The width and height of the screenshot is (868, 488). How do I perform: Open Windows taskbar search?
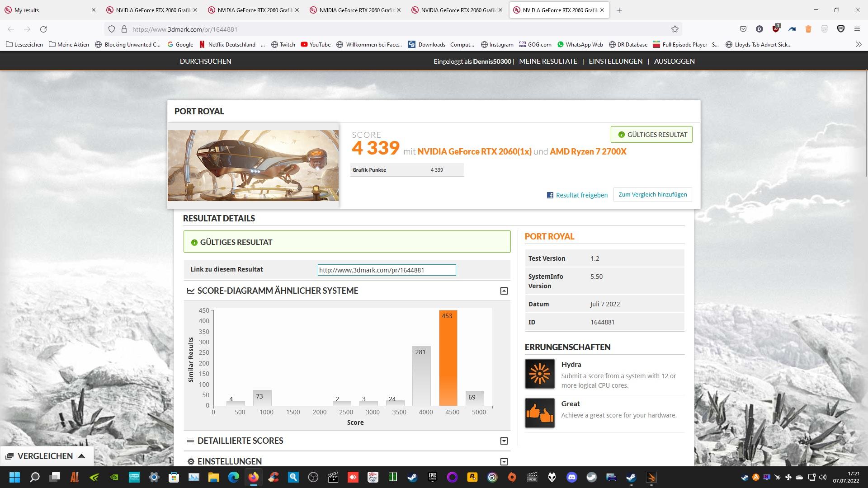pyautogui.click(x=34, y=477)
